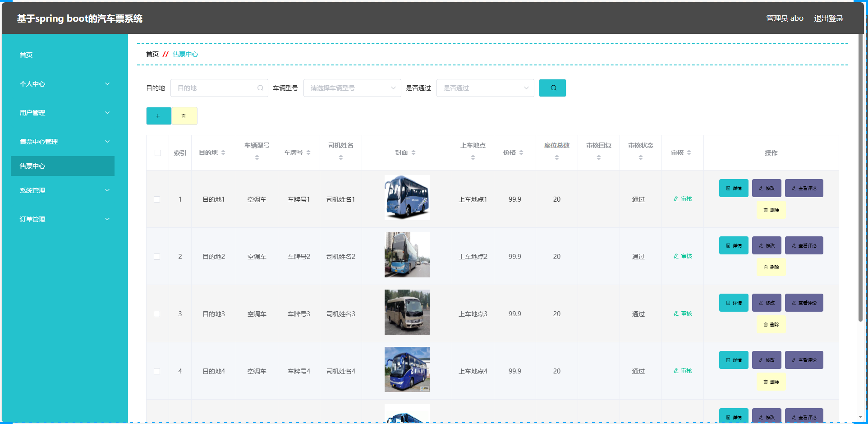
Task: Sort the table by 封面 column
Action: point(413,152)
